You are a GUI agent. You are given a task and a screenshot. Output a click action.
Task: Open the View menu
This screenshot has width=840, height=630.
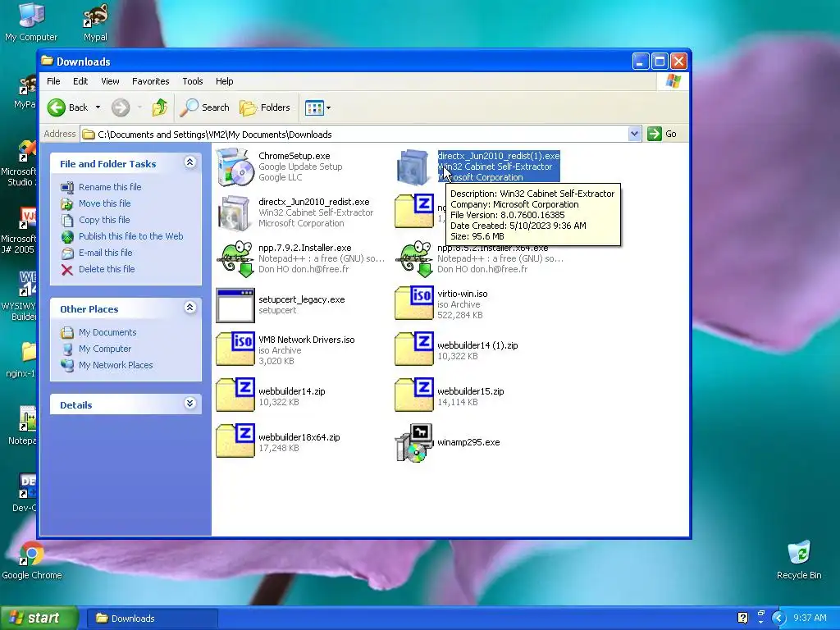(110, 81)
